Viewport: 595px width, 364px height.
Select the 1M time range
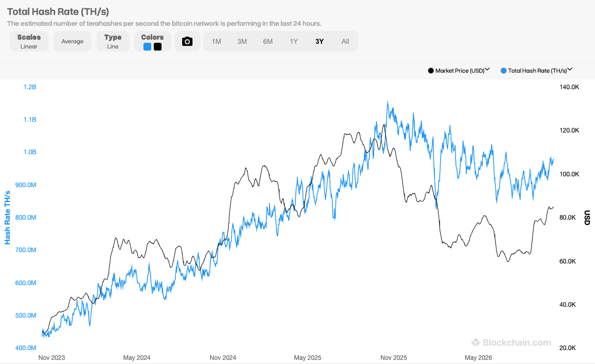coord(216,41)
